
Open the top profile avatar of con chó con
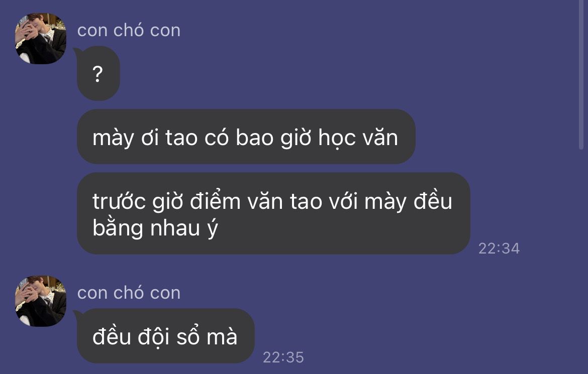(41, 39)
